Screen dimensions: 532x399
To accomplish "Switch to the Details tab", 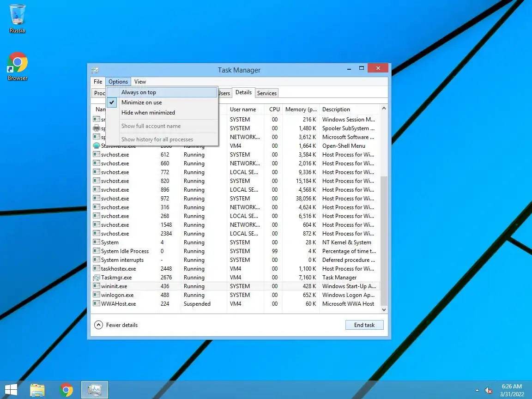I will point(244,92).
